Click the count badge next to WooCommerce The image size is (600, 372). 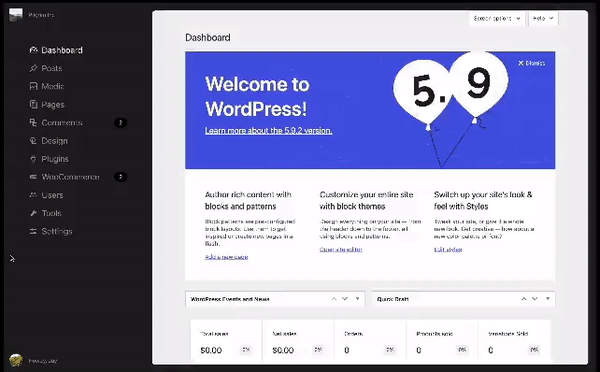pos(121,177)
